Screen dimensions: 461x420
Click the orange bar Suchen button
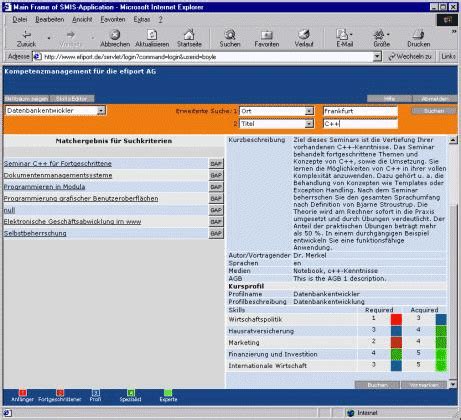[434, 111]
